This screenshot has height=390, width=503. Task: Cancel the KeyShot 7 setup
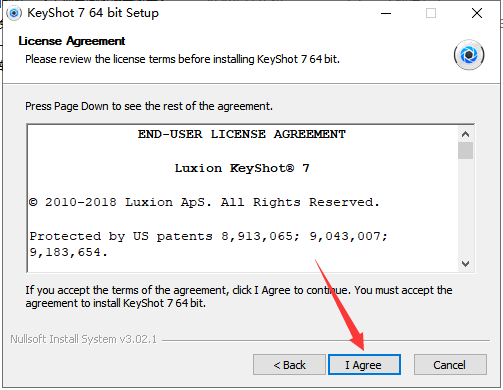pyautogui.click(x=450, y=365)
